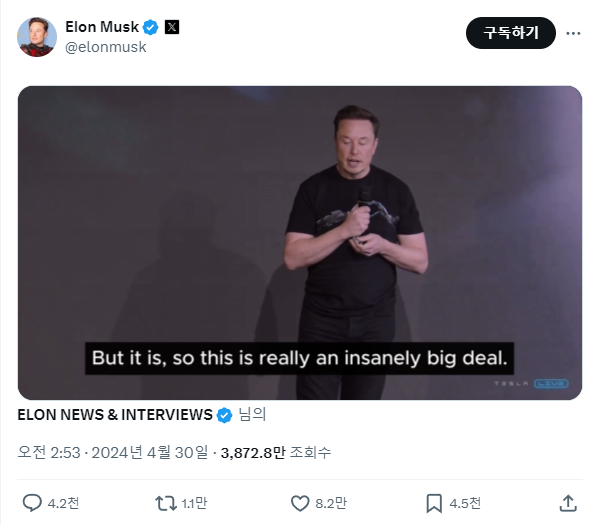This screenshot has width=598, height=525.
Task: Open ELON NEWS & INTERVIEWS source link
Action: 115,415
